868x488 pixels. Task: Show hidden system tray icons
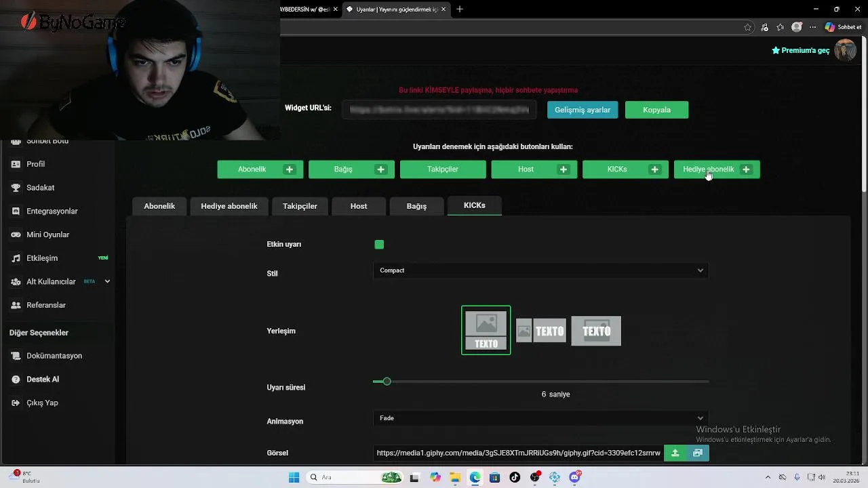click(768, 477)
